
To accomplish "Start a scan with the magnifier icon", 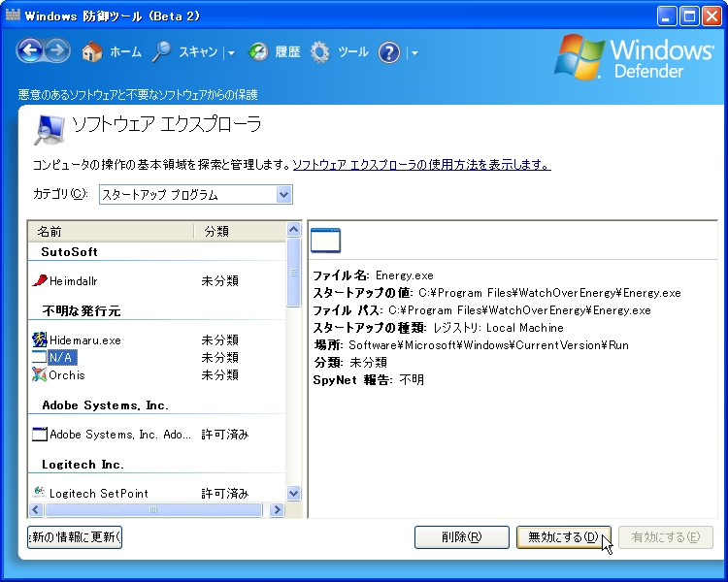I will click(x=161, y=51).
